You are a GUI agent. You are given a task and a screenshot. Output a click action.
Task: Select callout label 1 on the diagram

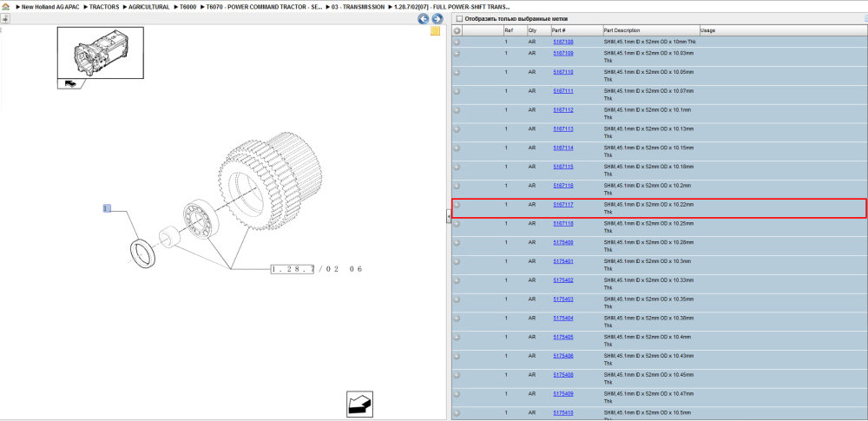108,208
